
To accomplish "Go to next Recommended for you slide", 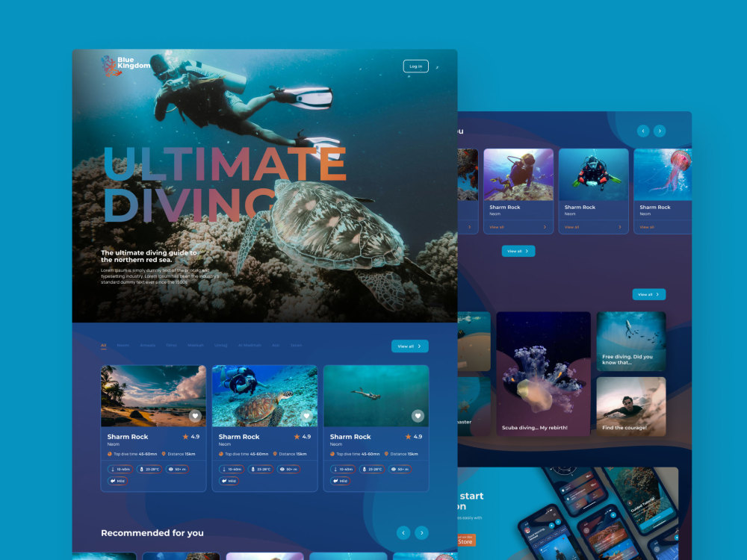I will coord(421,533).
